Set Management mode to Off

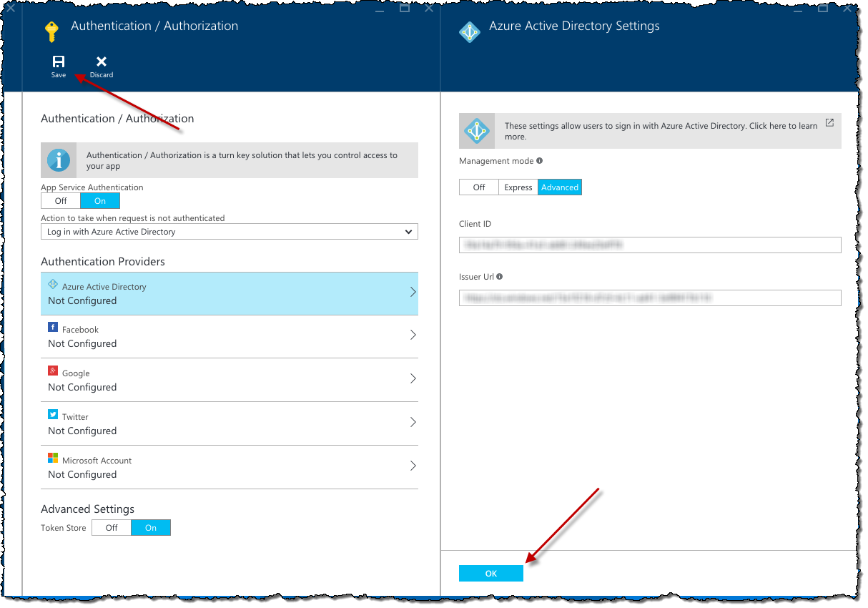pyautogui.click(x=479, y=187)
